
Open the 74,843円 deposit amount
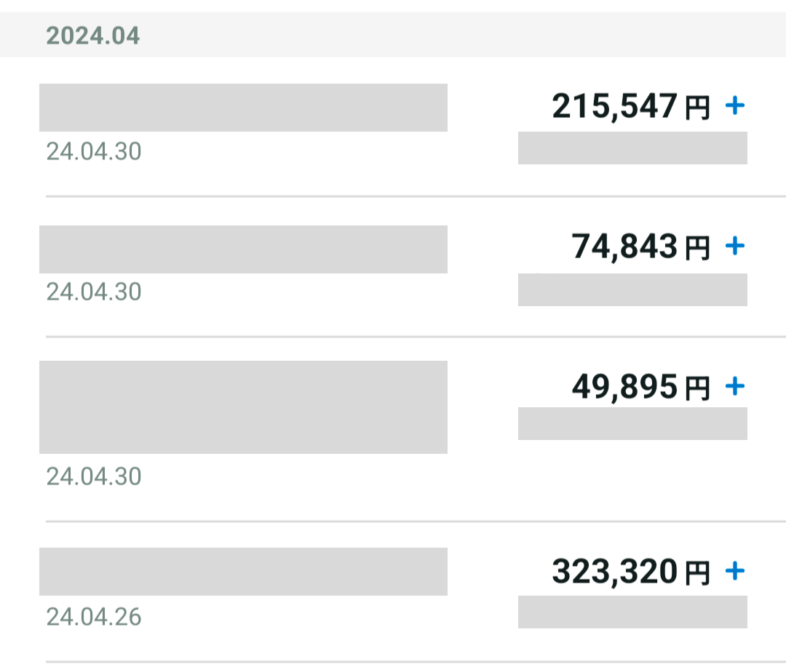pos(640,247)
